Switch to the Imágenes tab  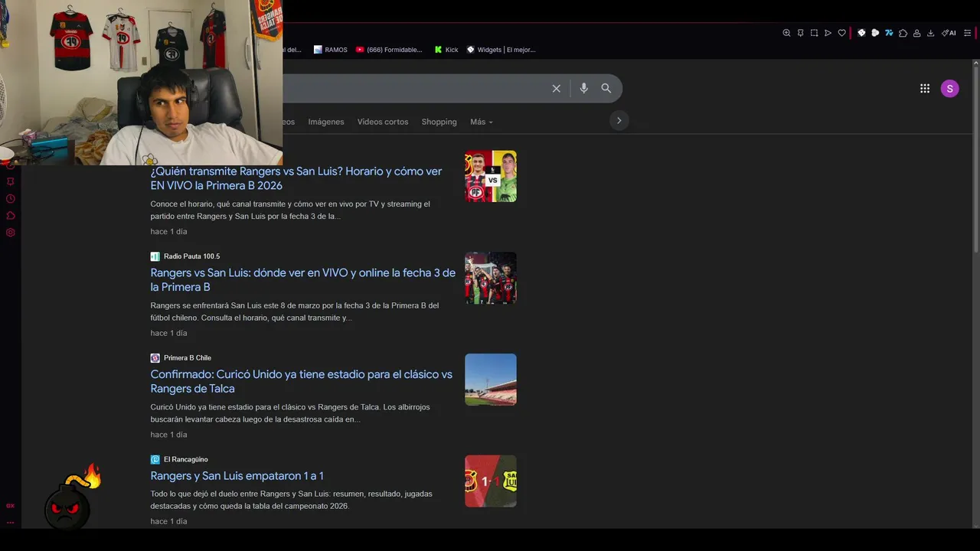tap(326, 122)
